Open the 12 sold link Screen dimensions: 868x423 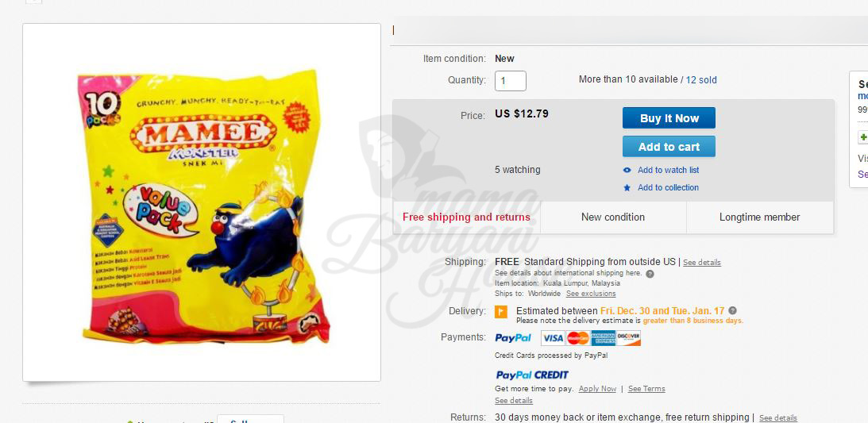click(700, 80)
